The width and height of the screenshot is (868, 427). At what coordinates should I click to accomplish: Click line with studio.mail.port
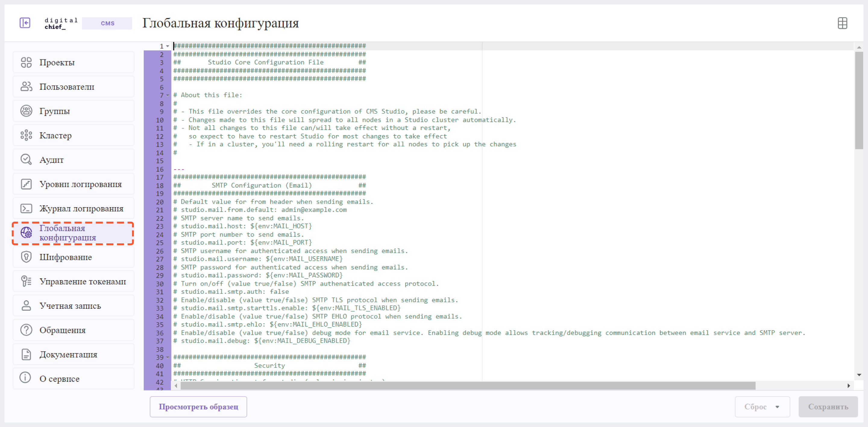[x=243, y=243]
